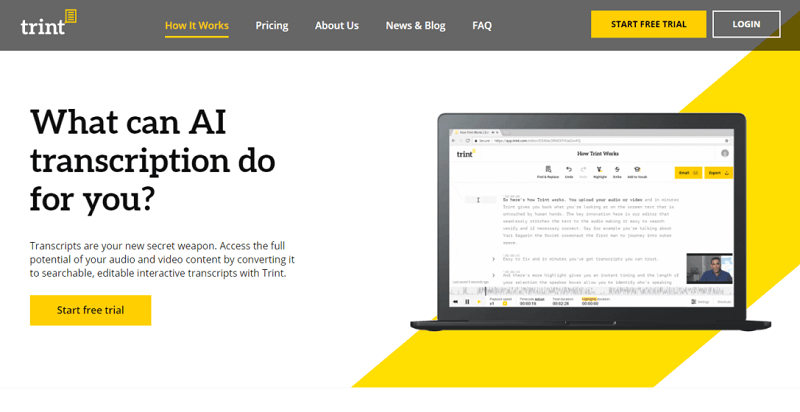Click the yellow Email button in editor
The image size is (800, 412).
(688, 173)
